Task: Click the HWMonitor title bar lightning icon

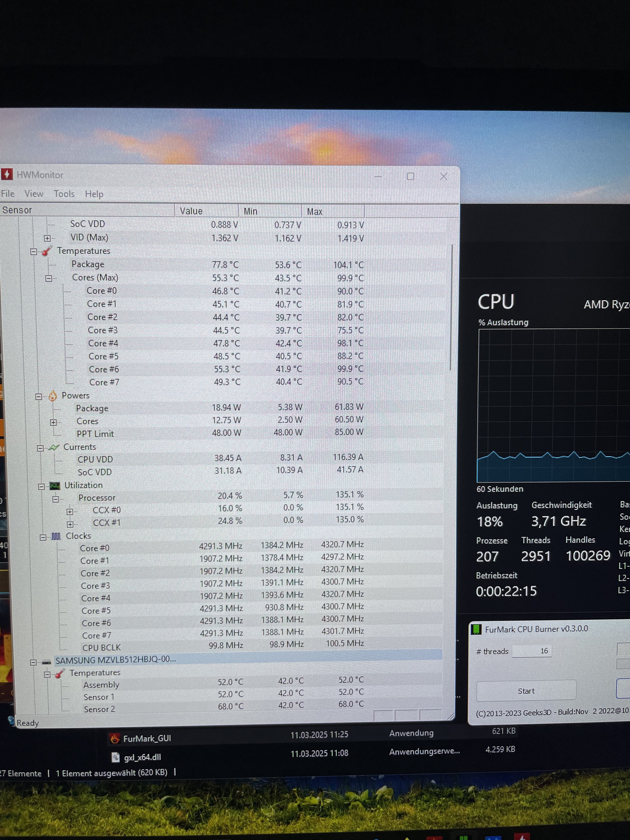Action: point(7,174)
